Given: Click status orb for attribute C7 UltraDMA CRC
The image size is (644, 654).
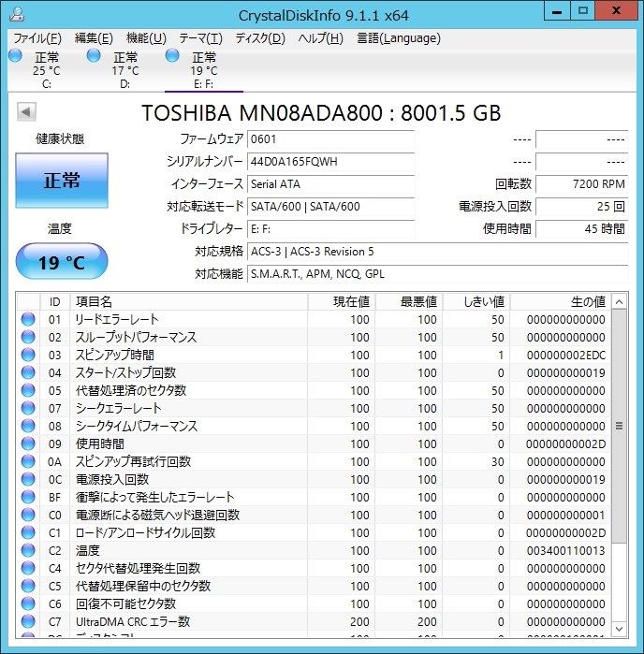Looking at the screenshot, I should click(x=28, y=622).
